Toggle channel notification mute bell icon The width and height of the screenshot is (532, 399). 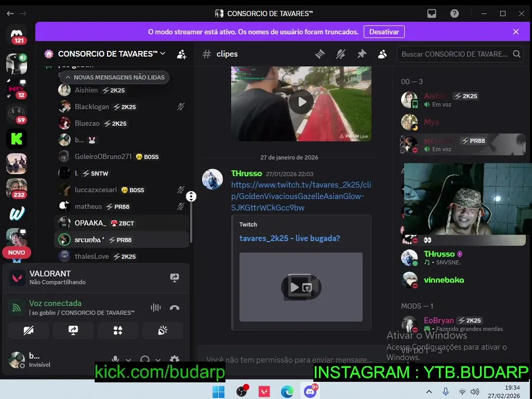[x=341, y=54]
